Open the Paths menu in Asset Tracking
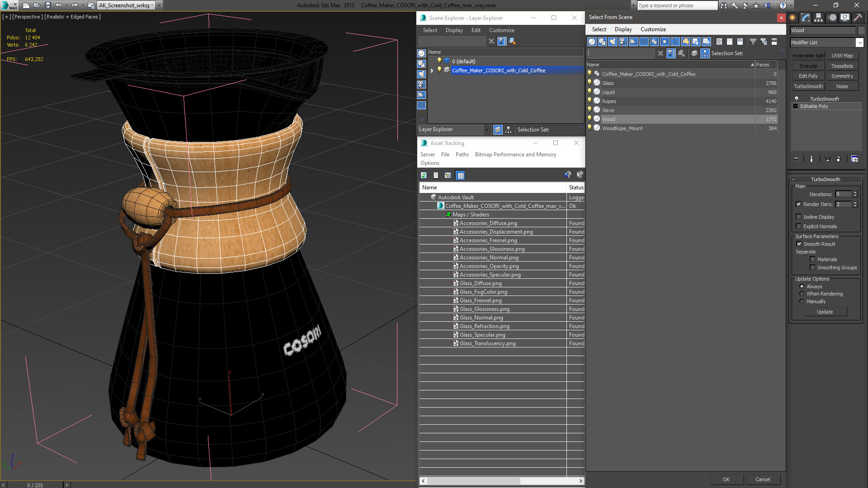 tap(462, 155)
